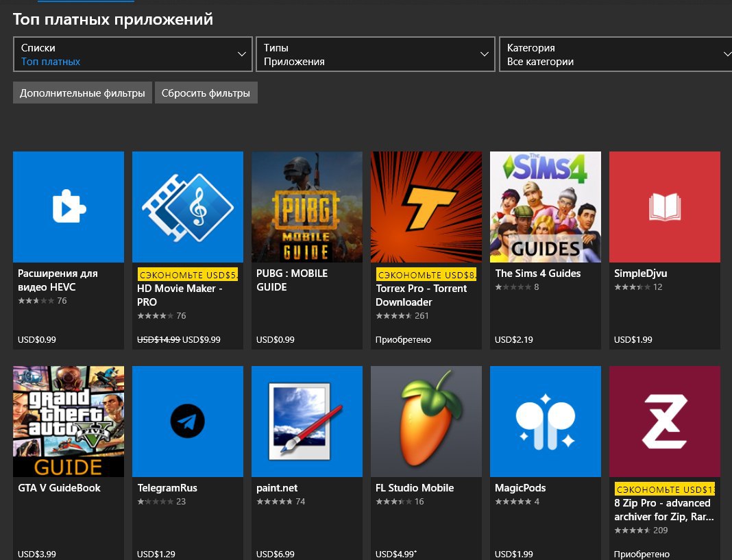Open the HD Movie Maker PRO icon
The height and width of the screenshot is (560, 732).
[x=188, y=207]
